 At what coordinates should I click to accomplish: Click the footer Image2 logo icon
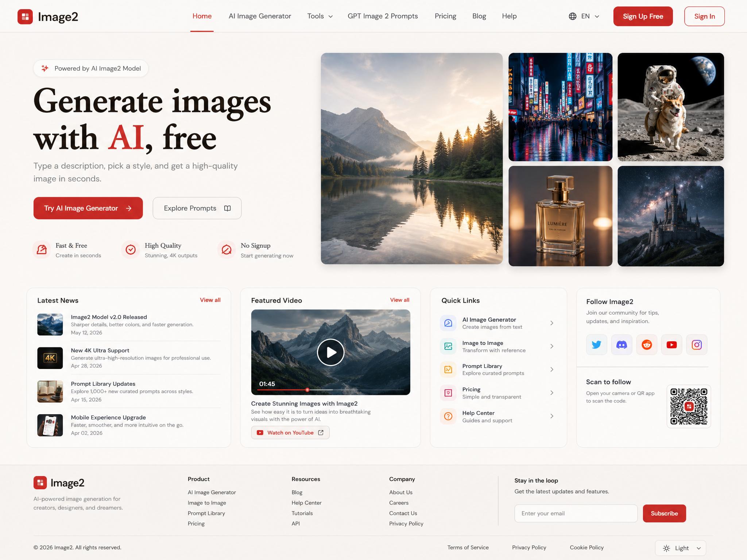[40, 483]
